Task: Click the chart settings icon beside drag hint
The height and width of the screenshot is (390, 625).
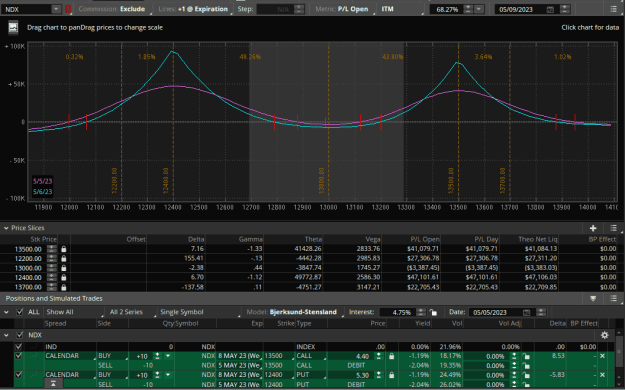Action: click(13, 28)
